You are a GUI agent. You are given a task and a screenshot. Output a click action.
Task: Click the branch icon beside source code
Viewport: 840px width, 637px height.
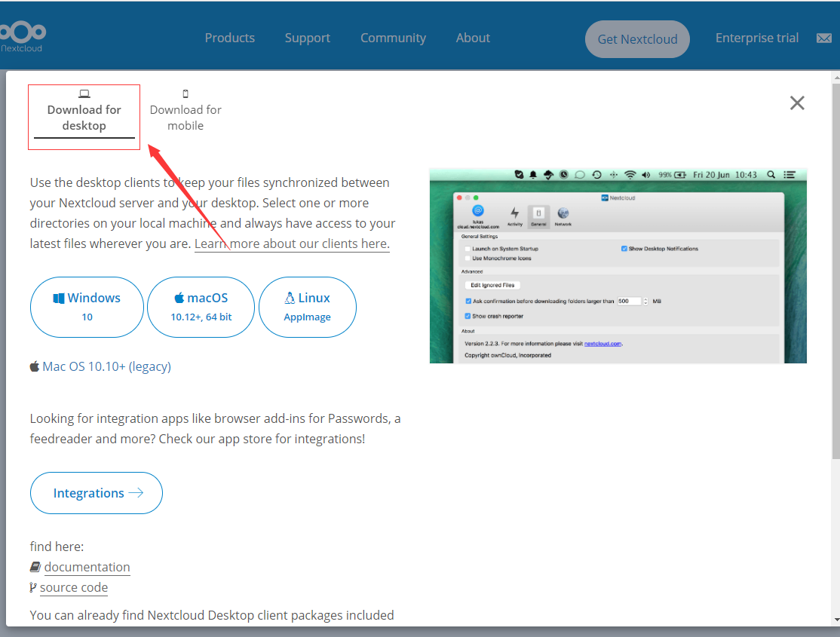coord(33,588)
